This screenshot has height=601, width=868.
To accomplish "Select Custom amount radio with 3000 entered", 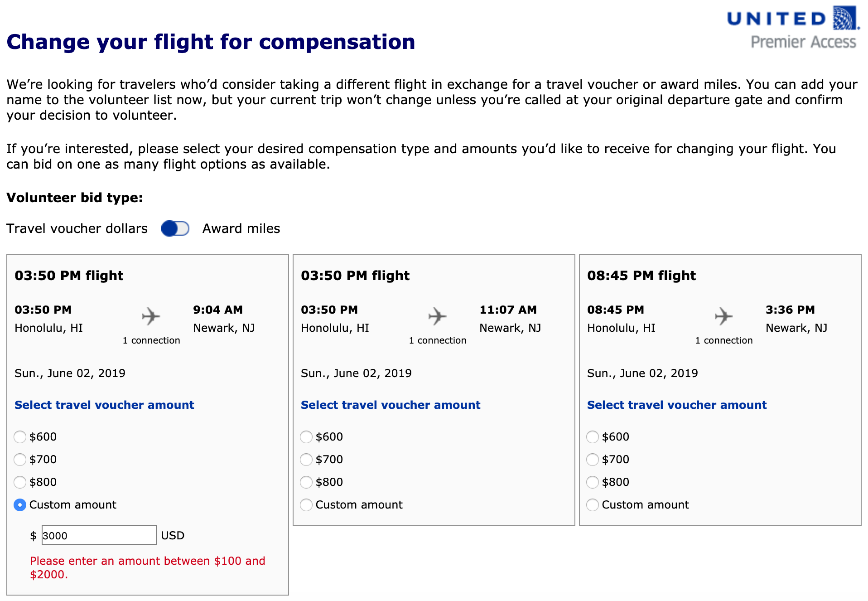I will (x=20, y=505).
